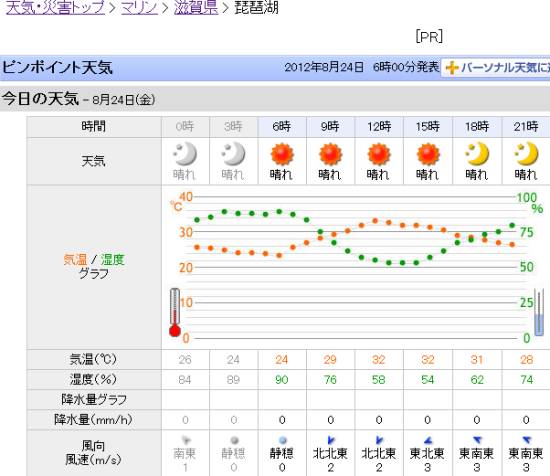Click the 気温(℃) row header
This screenshot has height=476, width=550.
[x=94, y=359]
